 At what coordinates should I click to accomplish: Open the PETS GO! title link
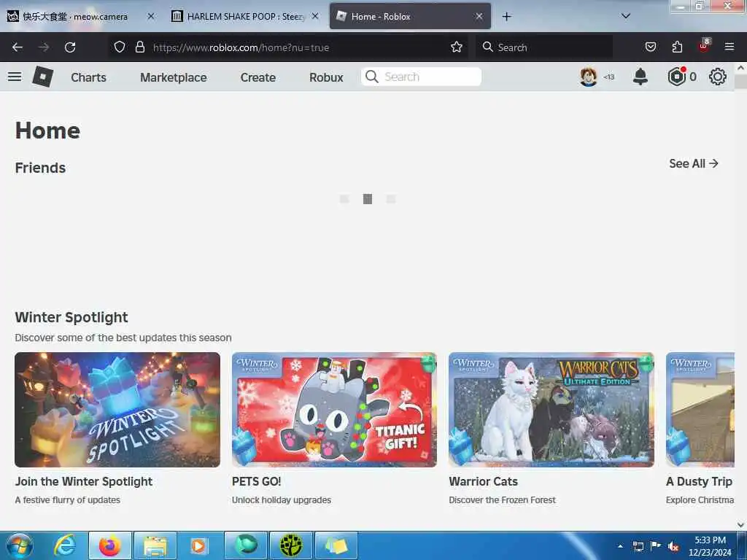point(256,481)
